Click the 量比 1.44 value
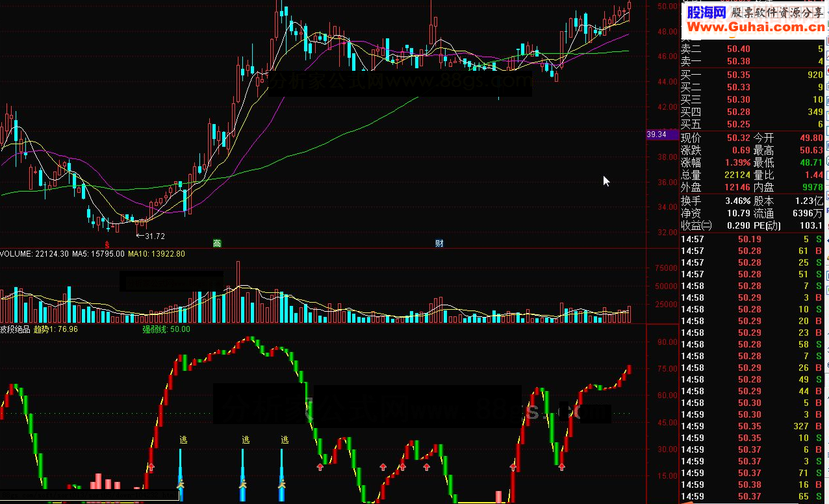829x504 pixels. point(814,175)
